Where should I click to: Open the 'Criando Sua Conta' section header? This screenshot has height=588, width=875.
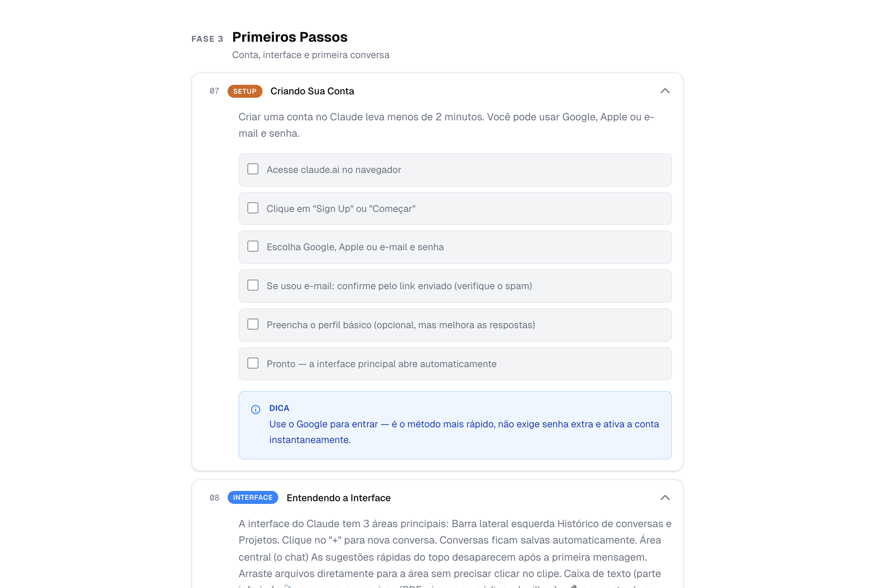[x=313, y=91]
